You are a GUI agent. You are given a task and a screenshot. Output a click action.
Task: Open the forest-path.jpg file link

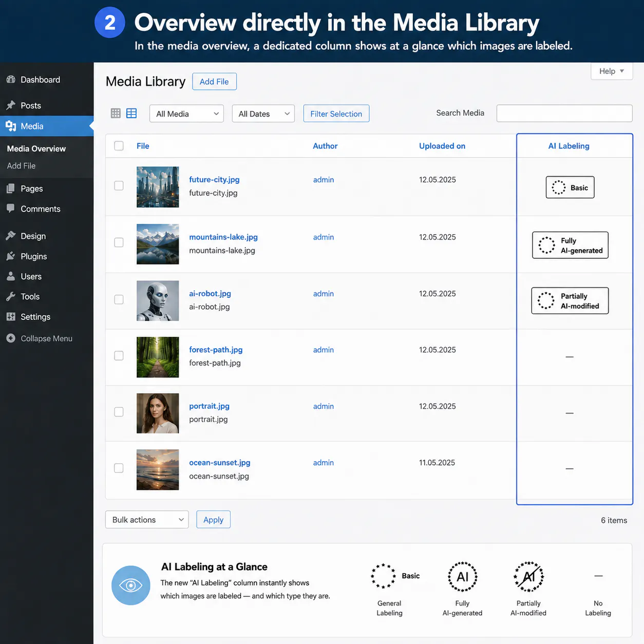click(x=216, y=350)
